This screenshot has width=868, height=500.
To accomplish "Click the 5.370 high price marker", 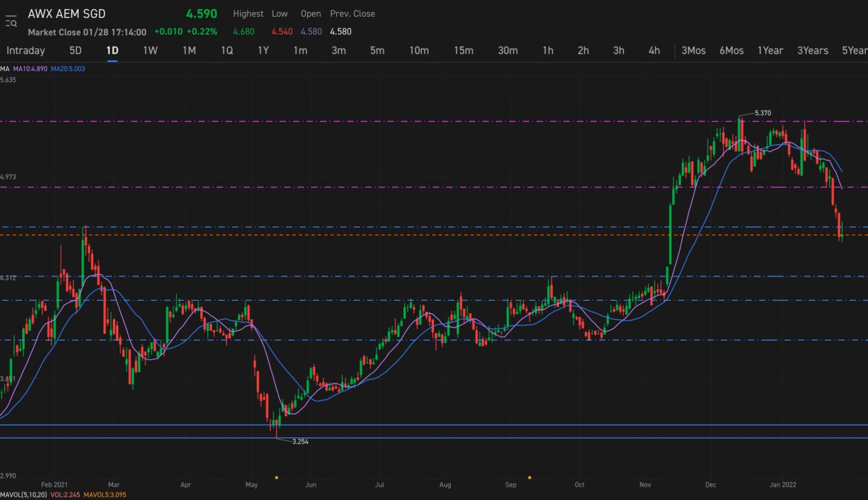I will [763, 113].
